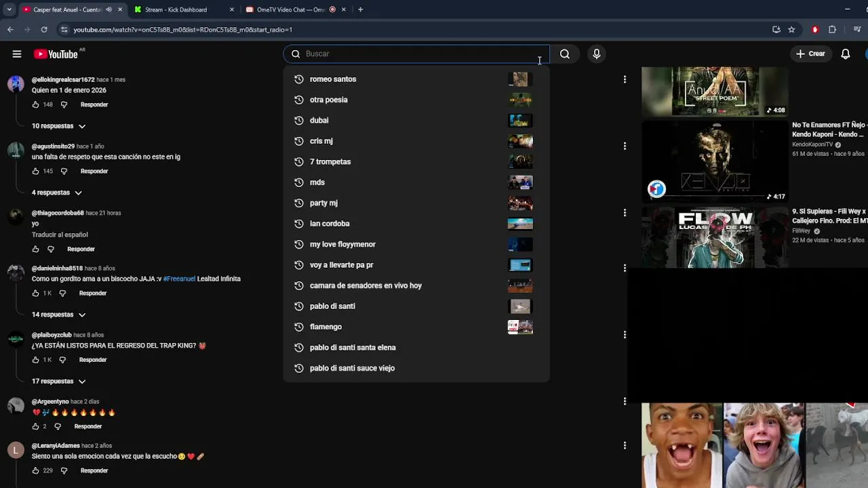The height and width of the screenshot is (488, 868).
Task: Select the '7 trompetas' search suggestion
Action: pos(416,162)
